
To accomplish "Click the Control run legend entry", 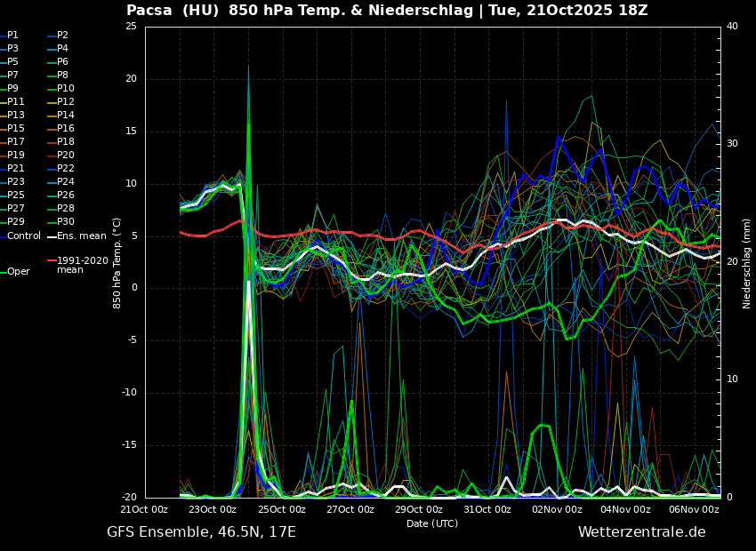I will (x=23, y=236).
